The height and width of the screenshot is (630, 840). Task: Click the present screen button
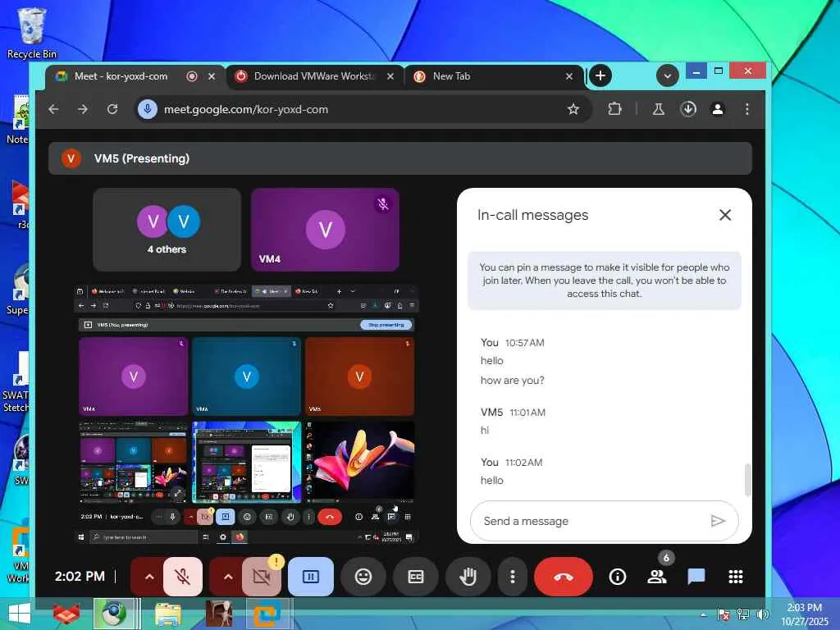(311, 577)
